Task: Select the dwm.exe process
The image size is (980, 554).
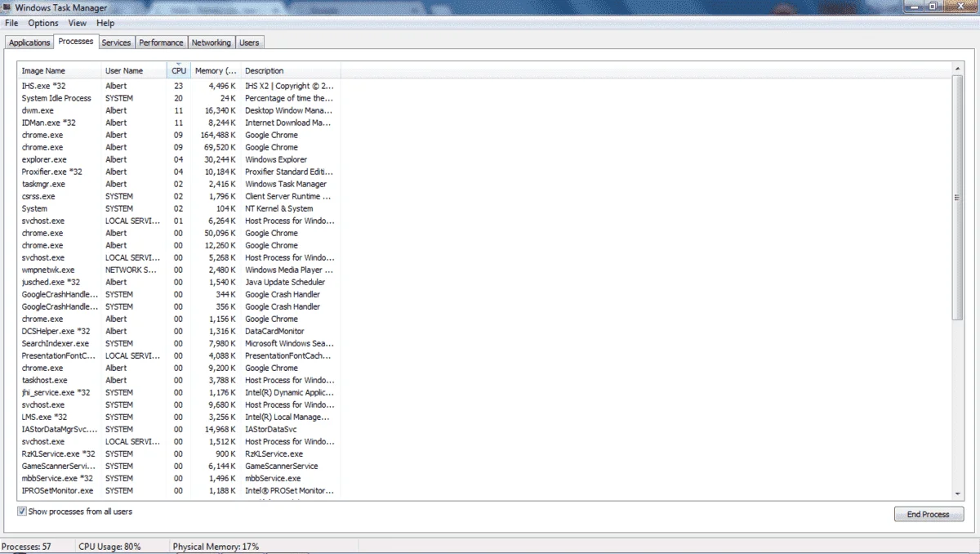Action: 179,109
